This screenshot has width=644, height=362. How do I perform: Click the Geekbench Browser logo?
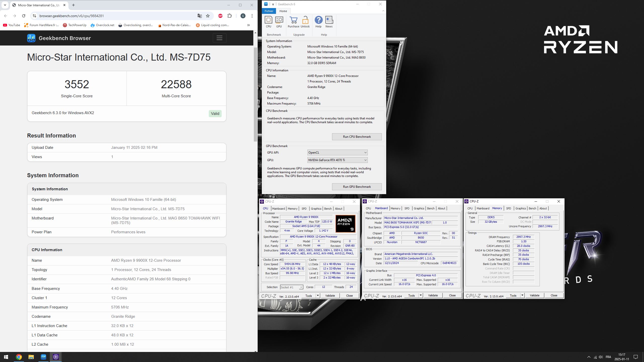[x=31, y=38]
